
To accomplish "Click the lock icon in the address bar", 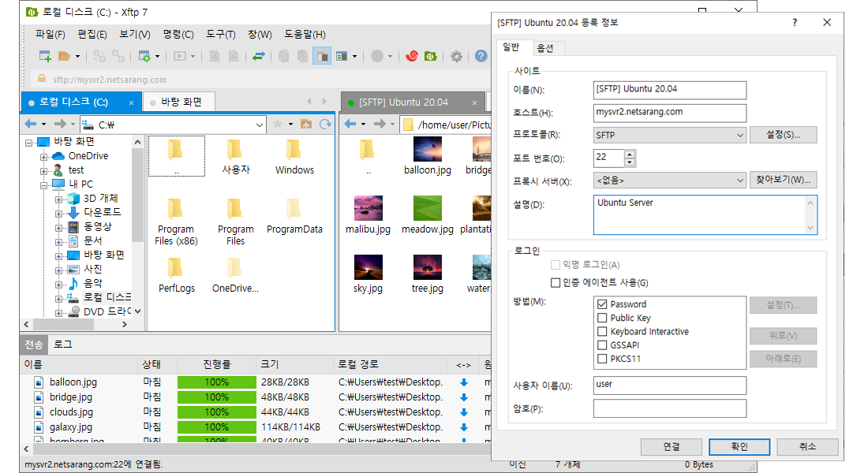I will coord(42,79).
